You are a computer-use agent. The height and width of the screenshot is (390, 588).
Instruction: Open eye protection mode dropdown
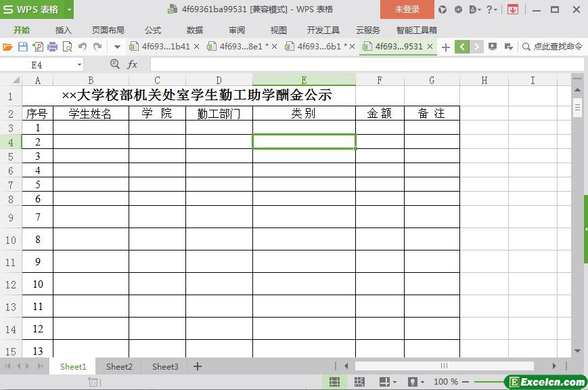pos(423,383)
